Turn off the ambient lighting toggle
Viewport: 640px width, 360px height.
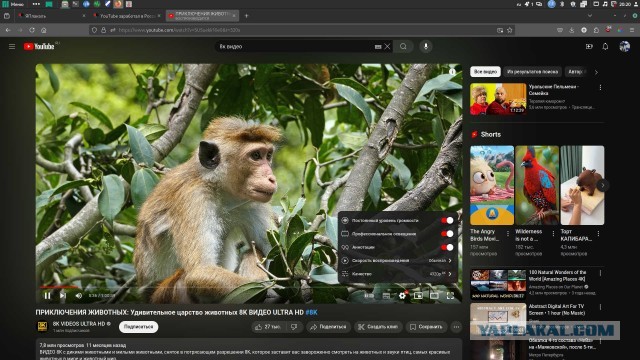[x=447, y=234]
